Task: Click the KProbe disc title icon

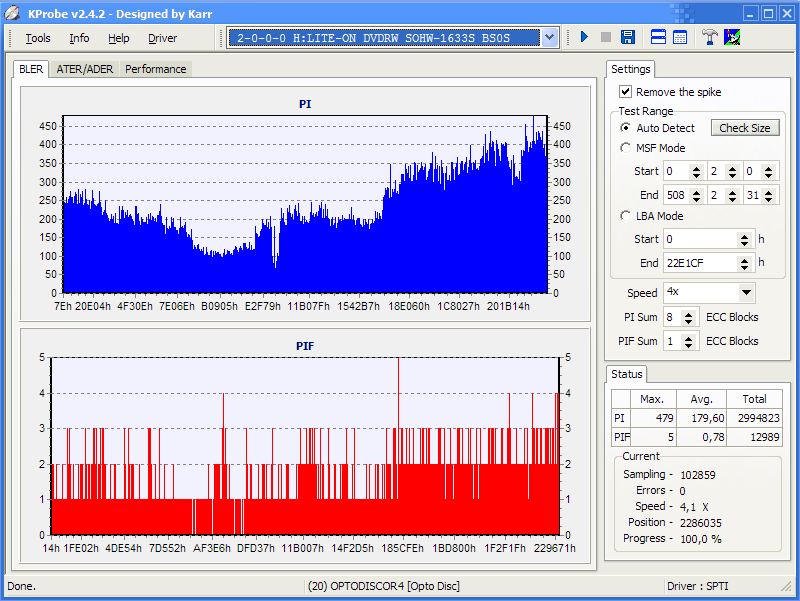Action: [x=13, y=13]
